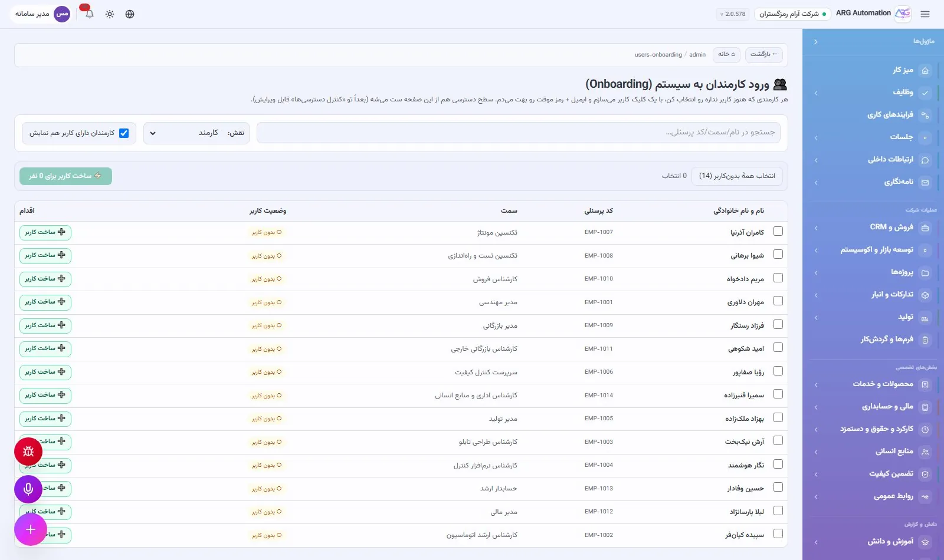Click the بازگشت back button
The width and height of the screenshot is (944, 560).
[763, 55]
